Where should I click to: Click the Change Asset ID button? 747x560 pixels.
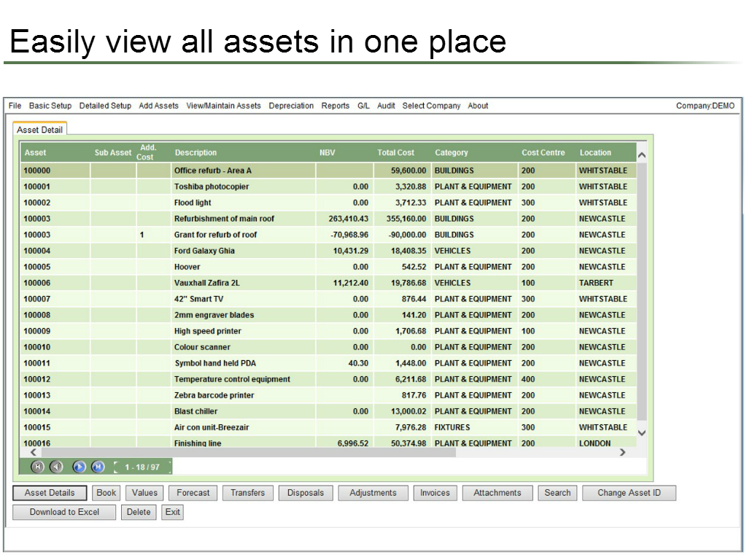click(629, 492)
